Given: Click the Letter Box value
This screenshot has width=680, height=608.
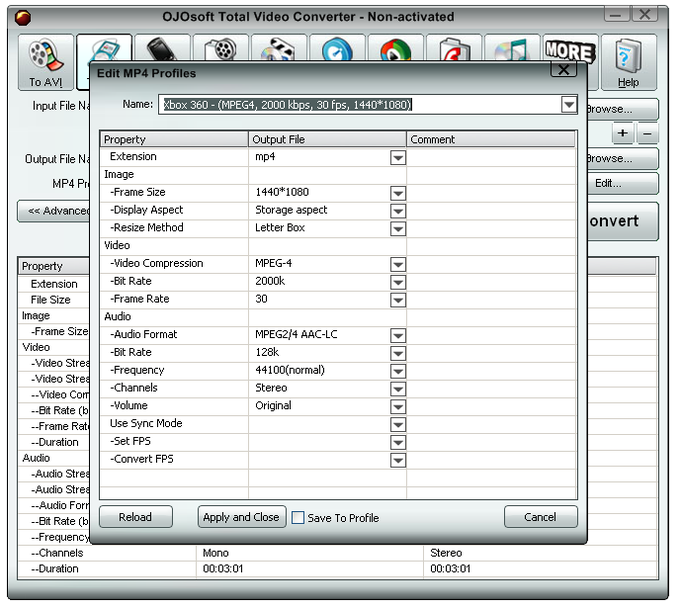Looking at the screenshot, I should (280, 228).
